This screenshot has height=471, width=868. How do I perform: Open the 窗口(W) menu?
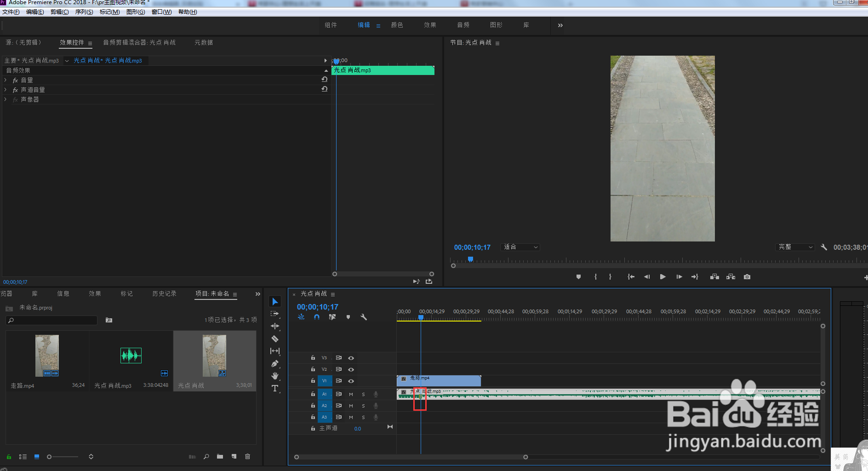pos(161,12)
